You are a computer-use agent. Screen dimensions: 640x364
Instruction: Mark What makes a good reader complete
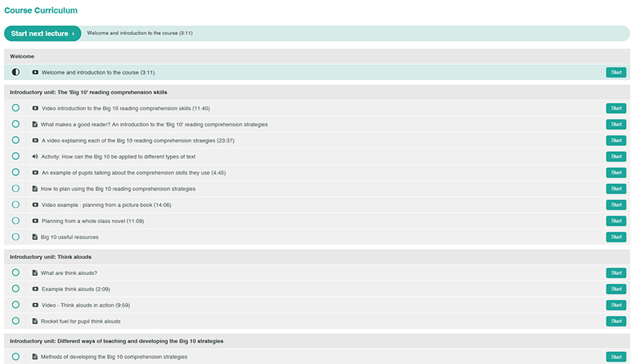coord(15,124)
